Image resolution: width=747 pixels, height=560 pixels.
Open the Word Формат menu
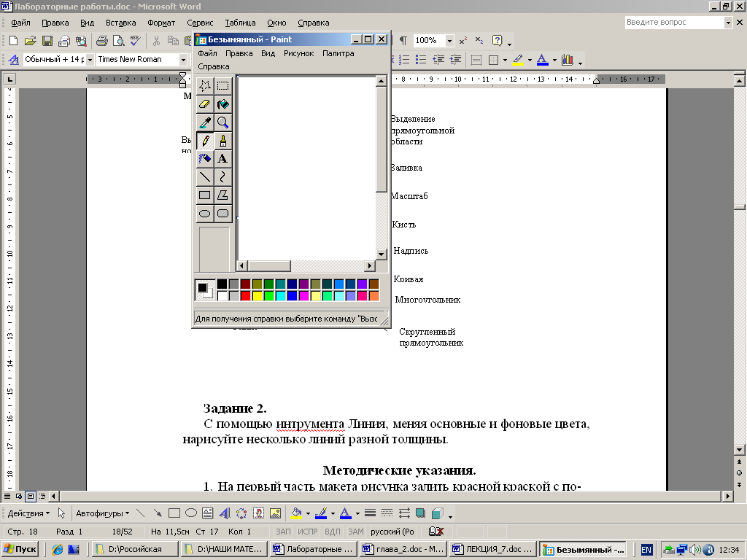[x=161, y=23]
